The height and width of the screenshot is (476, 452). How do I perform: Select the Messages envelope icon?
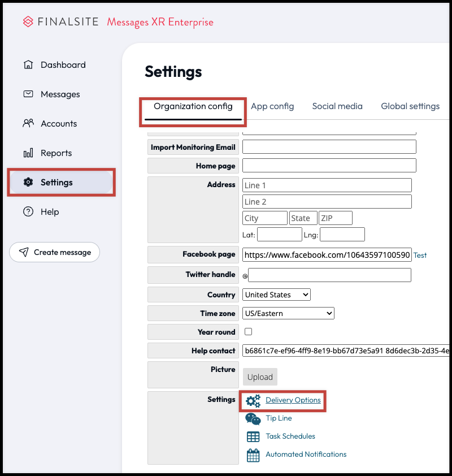click(x=28, y=94)
